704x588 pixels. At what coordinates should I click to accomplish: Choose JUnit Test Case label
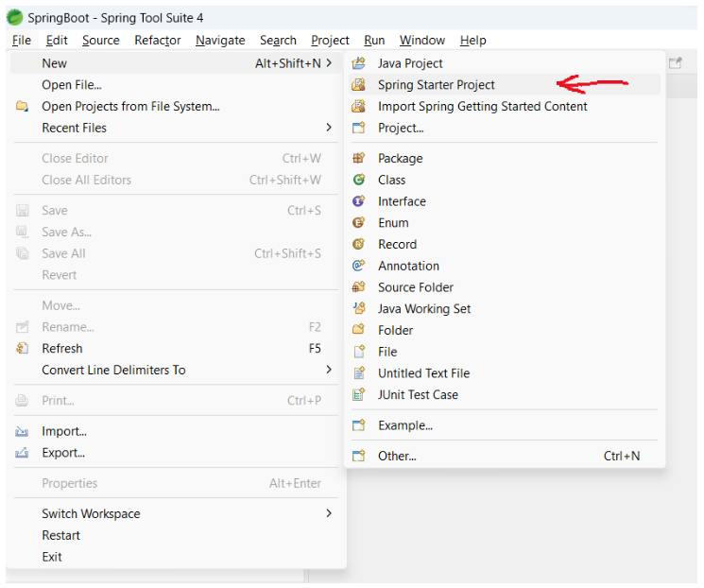pyautogui.click(x=418, y=395)
